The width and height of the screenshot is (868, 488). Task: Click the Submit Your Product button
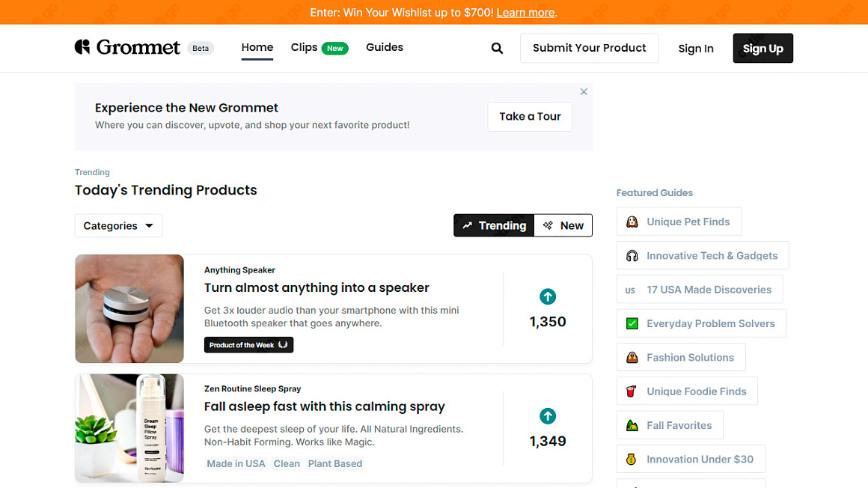pyautogui.click(x=589, y=48)
